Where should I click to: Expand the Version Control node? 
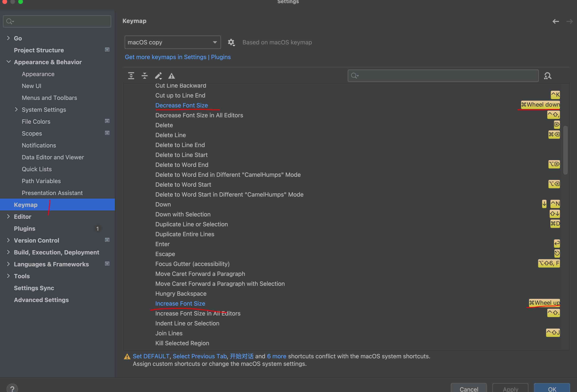click(x=8, y=240)
